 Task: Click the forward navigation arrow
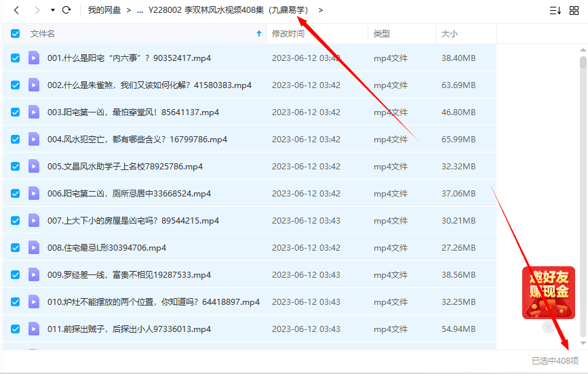pos(37,10)
